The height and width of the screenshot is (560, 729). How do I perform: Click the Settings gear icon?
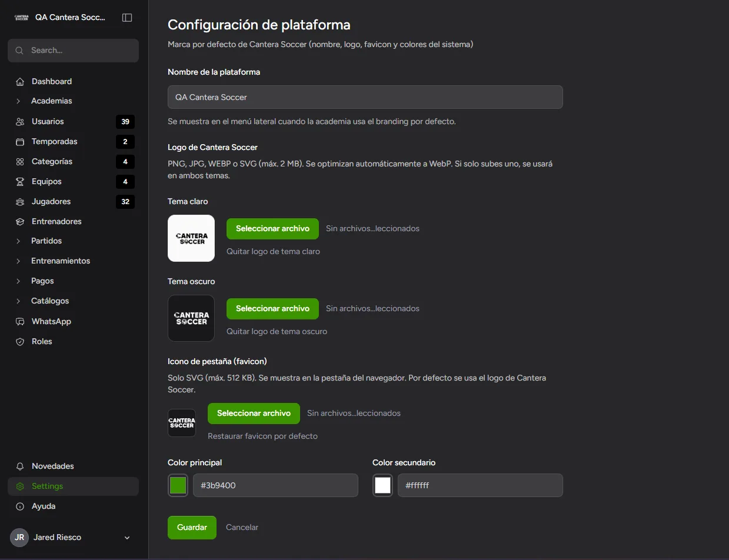coord(20,486)
